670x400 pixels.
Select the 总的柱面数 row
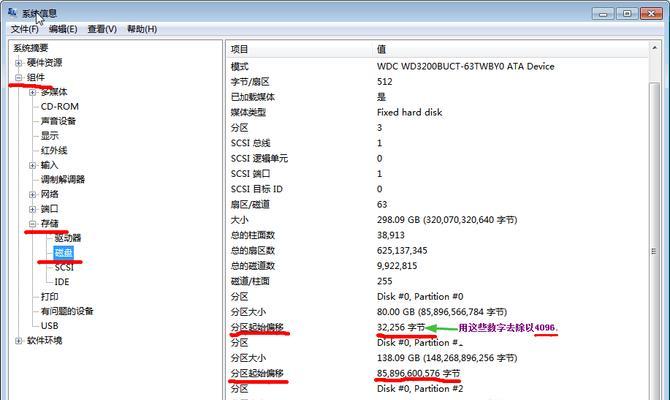click(x=437, y=235)
